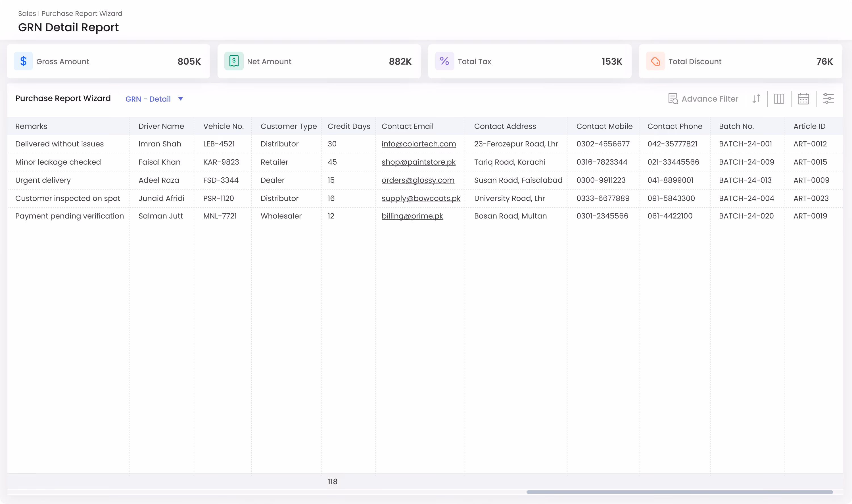Click the sort arrows toolbar icon
The image size is (852, 504).
tap(756, 98)
